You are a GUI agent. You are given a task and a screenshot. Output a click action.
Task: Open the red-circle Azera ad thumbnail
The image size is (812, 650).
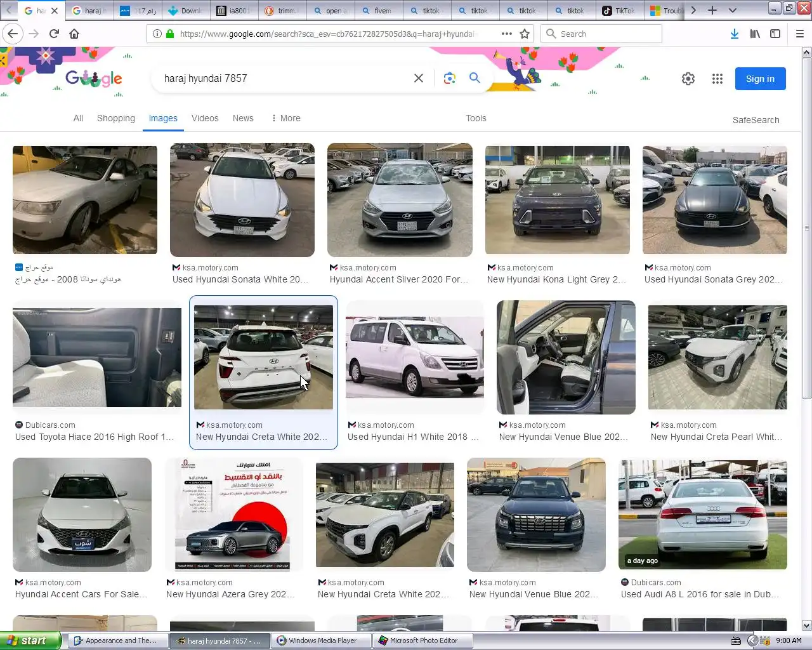pyautogui.click(x=233, y=515)
